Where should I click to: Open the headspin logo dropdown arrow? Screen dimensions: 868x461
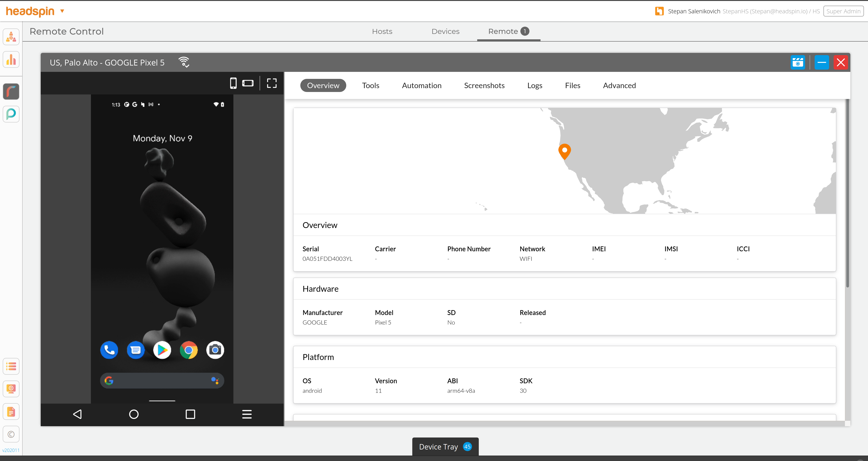tap(62, 11)
